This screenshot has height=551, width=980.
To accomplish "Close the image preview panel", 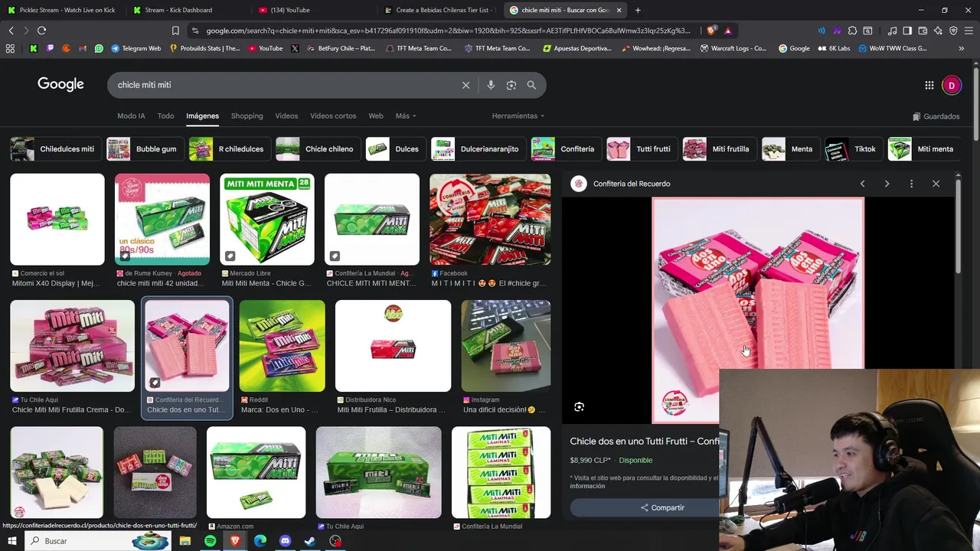I will 936,184.
